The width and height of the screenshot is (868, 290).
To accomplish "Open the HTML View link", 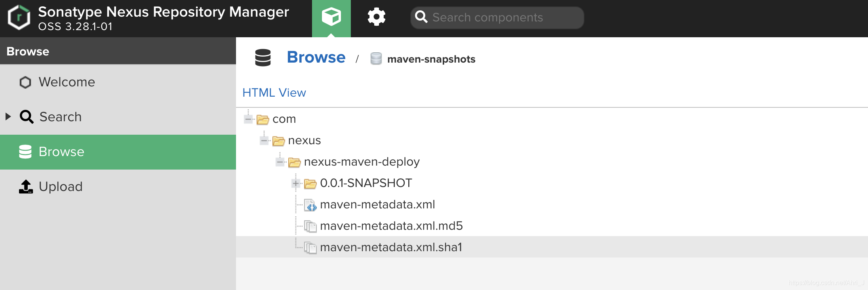I will pos(274,93).
